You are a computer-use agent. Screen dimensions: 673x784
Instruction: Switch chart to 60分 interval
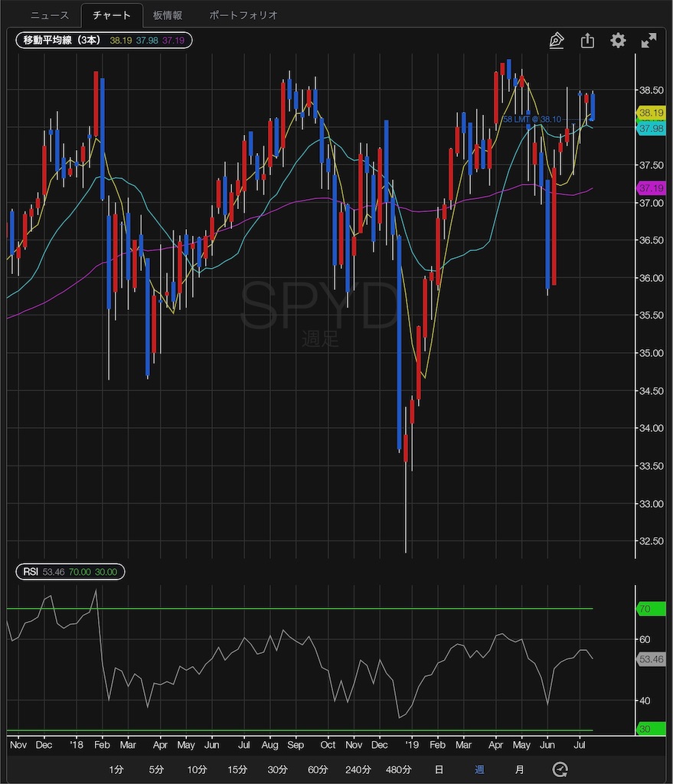point(317,769)
